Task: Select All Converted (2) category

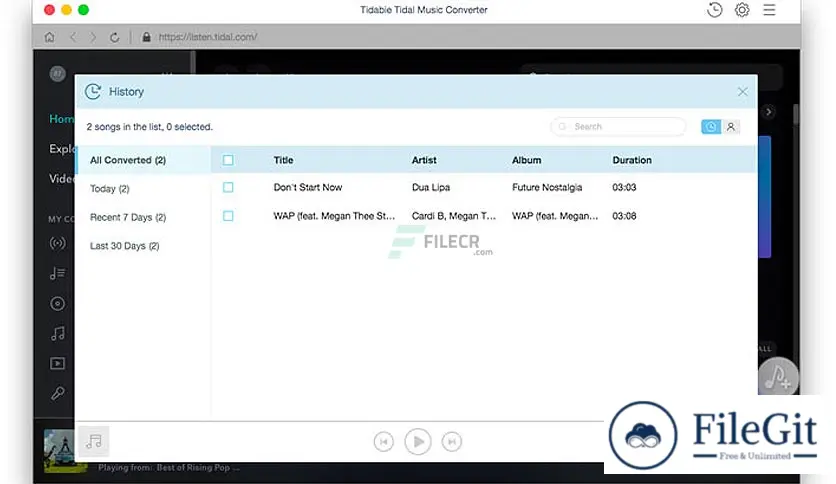Action: [x=143, y=160]
